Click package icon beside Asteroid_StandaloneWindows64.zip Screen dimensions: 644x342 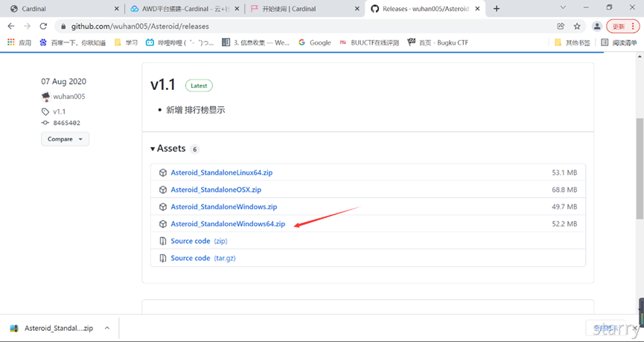163,224
